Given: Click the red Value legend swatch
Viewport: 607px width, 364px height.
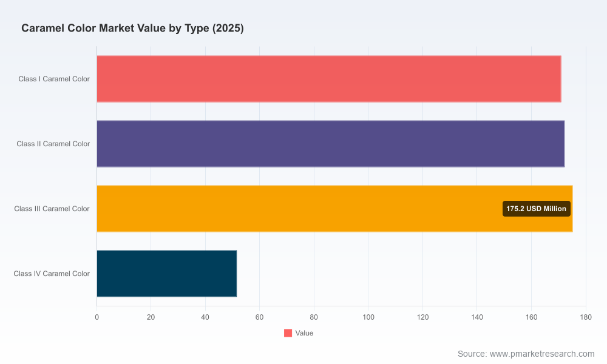Looking at the screenshot, I should click(x=288, y=333).
